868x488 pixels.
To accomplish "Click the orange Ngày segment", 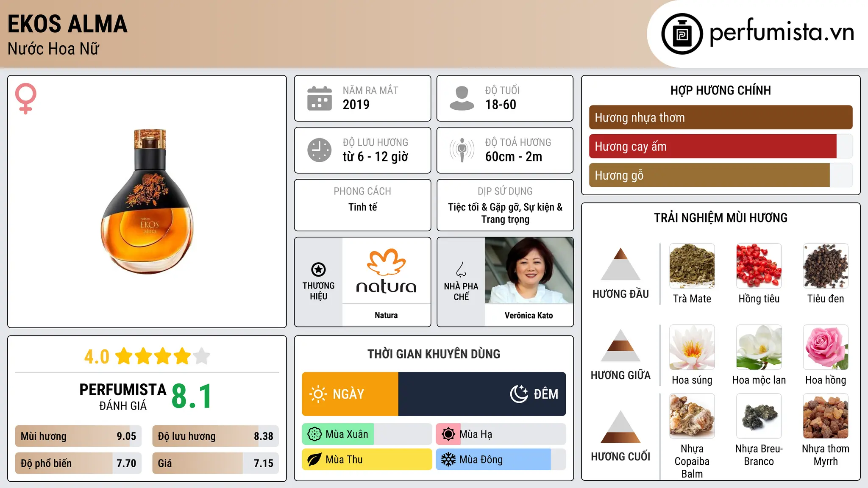I will click(x=350, y=394).
